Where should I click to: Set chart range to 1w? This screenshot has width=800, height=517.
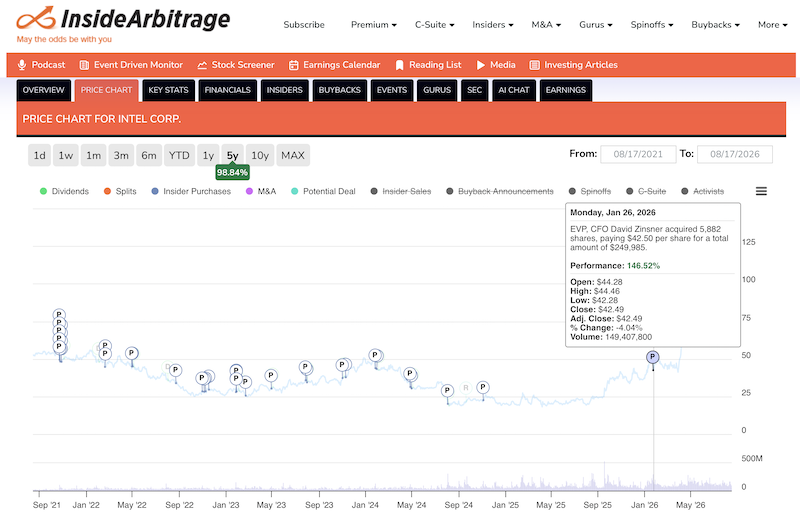(66, 155)
